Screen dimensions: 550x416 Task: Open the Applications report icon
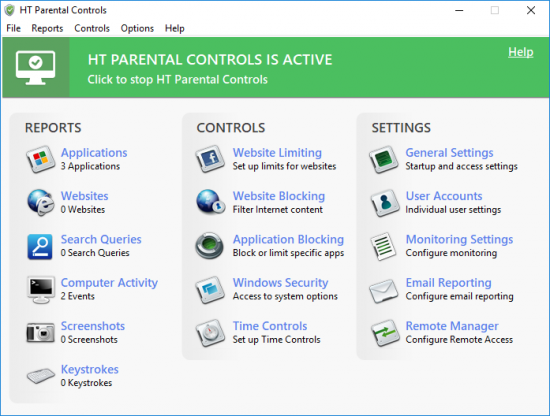41,159
